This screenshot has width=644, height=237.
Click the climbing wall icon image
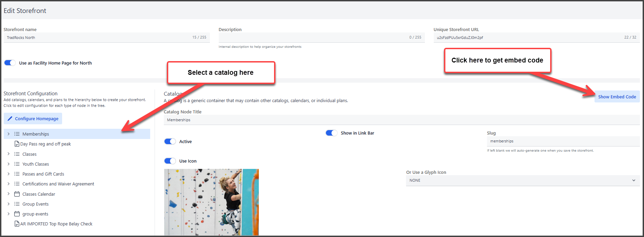[211, 202]
